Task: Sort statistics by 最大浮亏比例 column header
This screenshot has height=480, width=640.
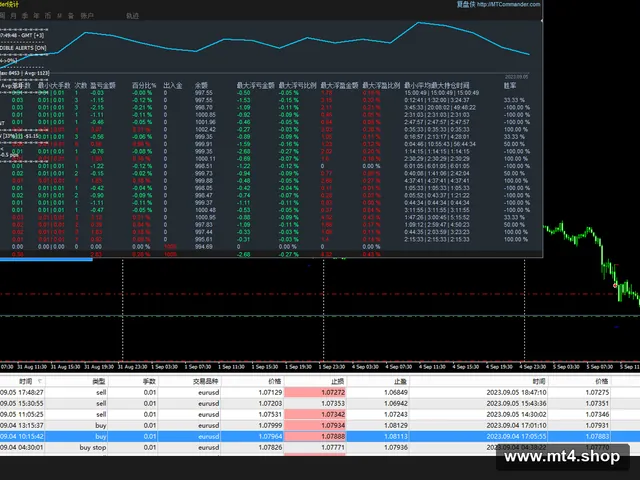Action: [x=298, y=86]
